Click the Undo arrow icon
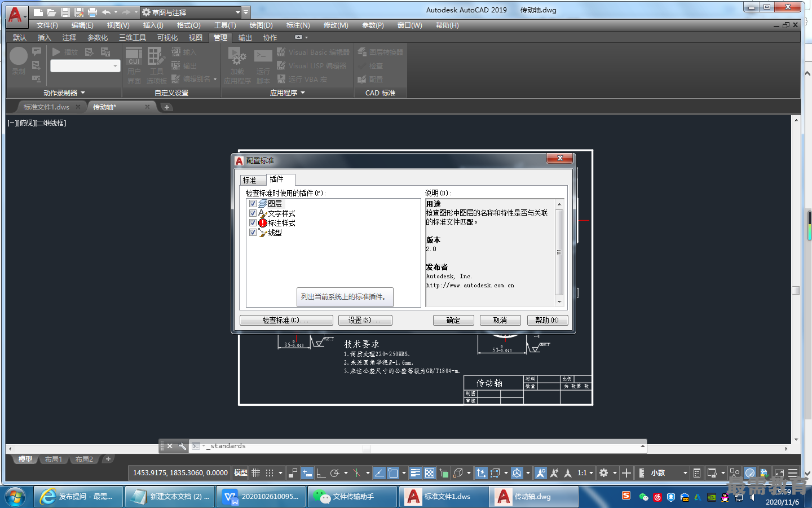The image size is (812, 508). pyautogui.click(x=106, y=12)
